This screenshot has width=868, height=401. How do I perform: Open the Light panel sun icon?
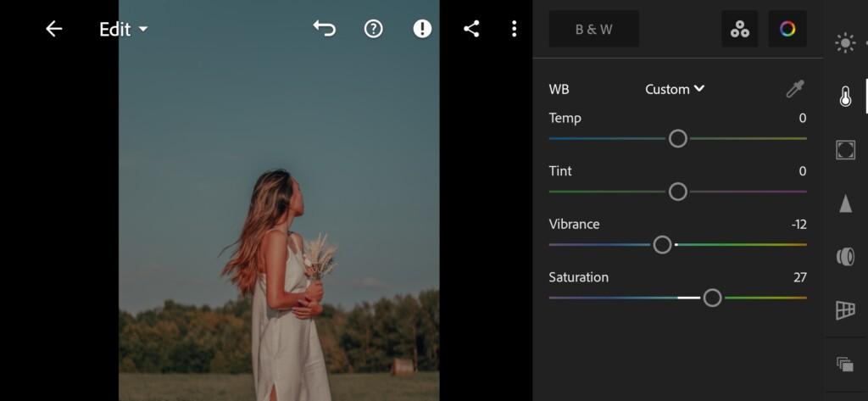[x=845, y=43]
